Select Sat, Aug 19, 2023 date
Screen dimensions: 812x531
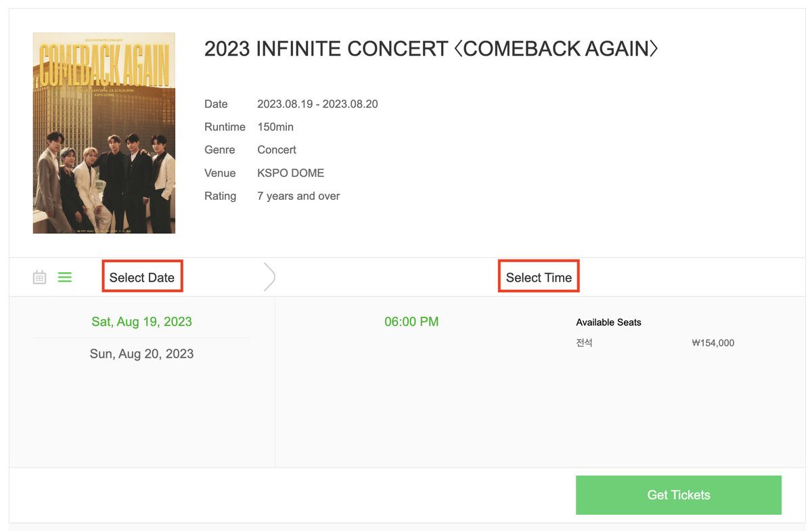pyautogui.click(x=141, y=322)
